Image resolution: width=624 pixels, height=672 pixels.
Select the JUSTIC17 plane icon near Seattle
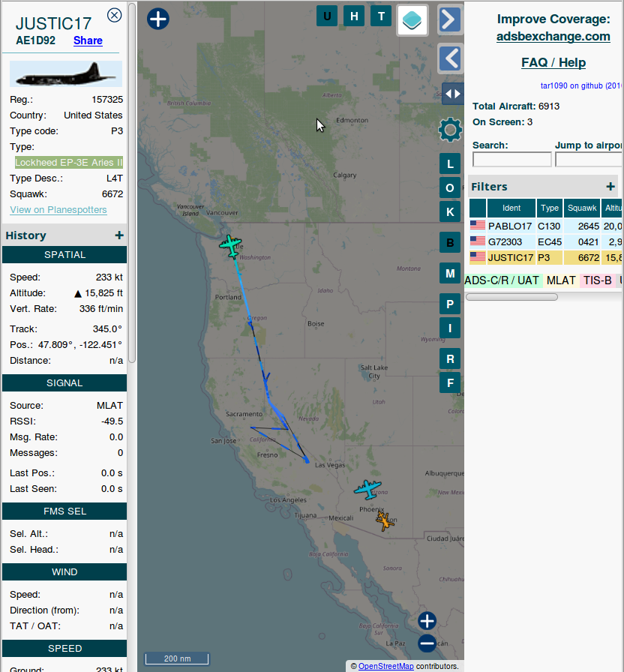(x=231, y=246)
